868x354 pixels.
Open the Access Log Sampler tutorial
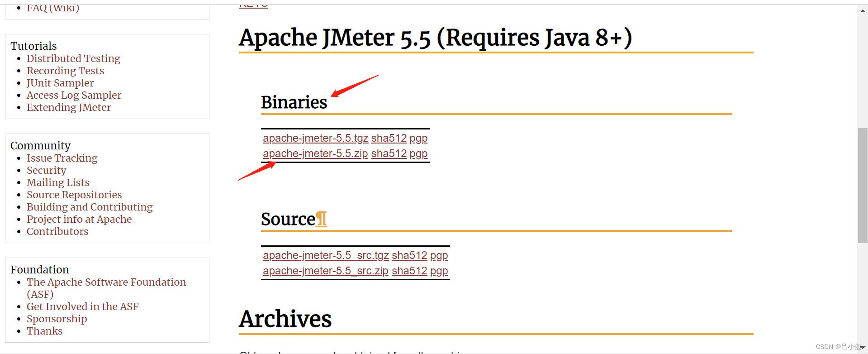click(74, 95)
